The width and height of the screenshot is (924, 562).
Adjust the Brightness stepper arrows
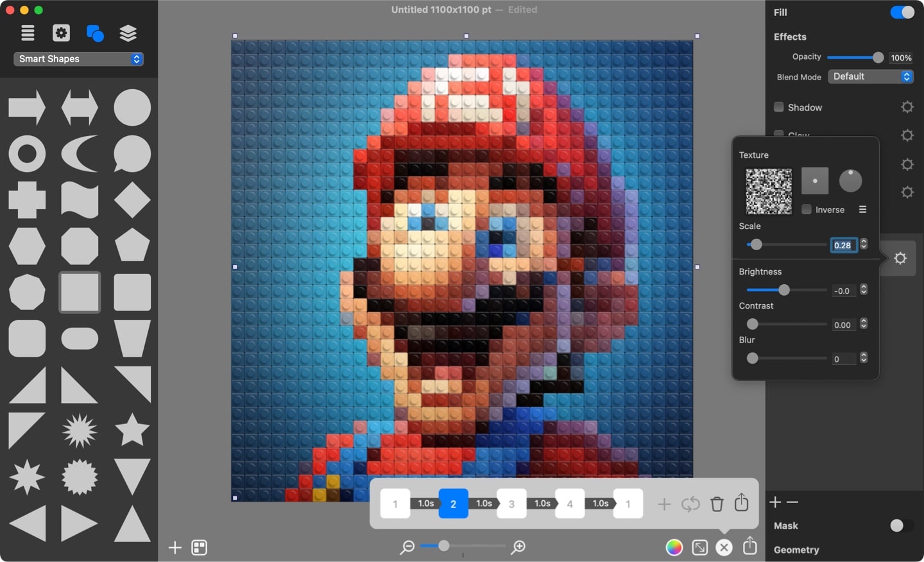864,290
